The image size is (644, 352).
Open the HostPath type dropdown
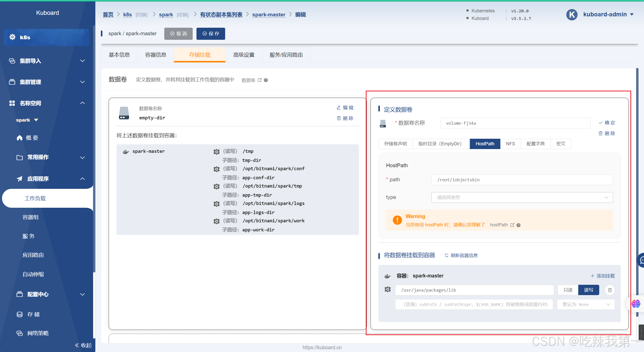pyautogui.click(x=522, y=197)
